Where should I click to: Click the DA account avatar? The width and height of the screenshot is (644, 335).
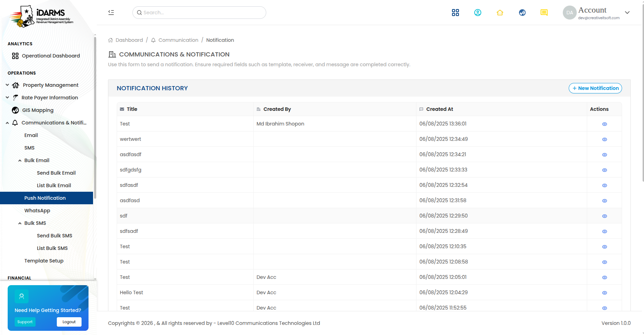click(569, 13)
